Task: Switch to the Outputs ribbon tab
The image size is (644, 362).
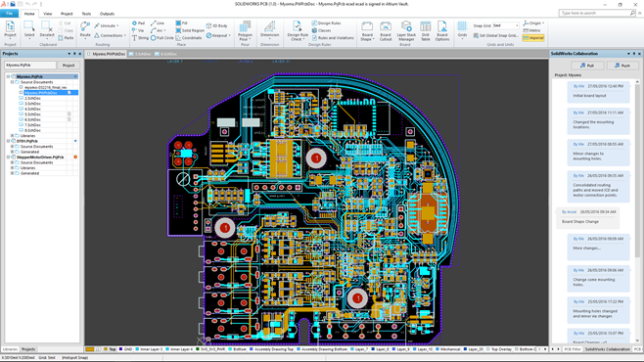Action: [107, 14]
